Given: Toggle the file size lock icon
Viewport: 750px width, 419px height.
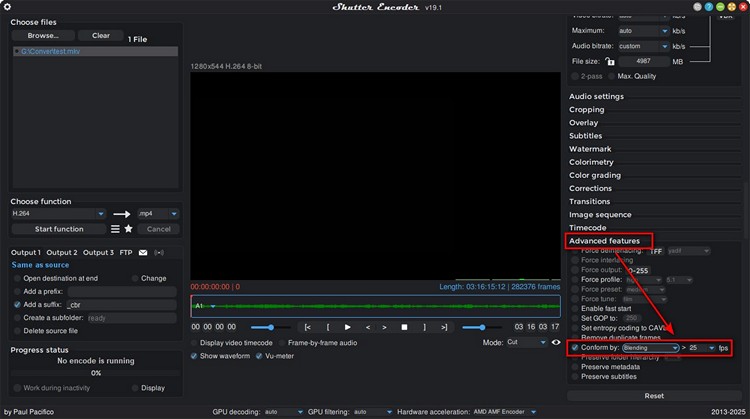Looking at the screenshot, I should coord(609,61).
